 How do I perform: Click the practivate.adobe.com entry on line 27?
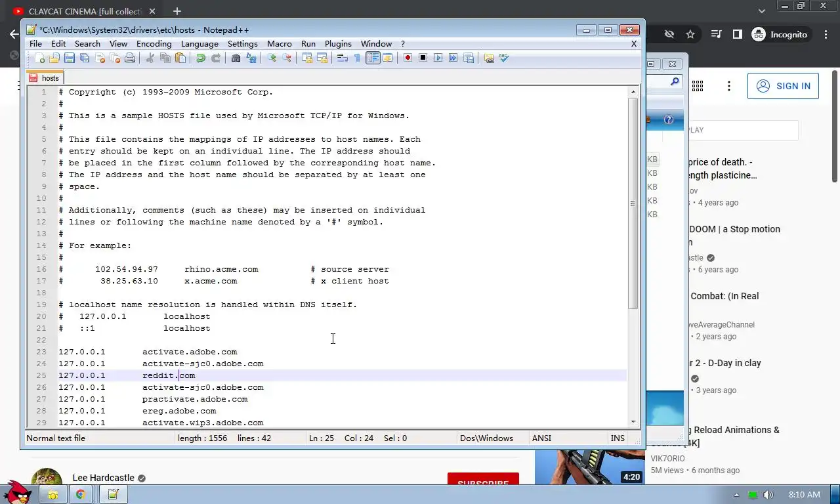tap(195, 399)
